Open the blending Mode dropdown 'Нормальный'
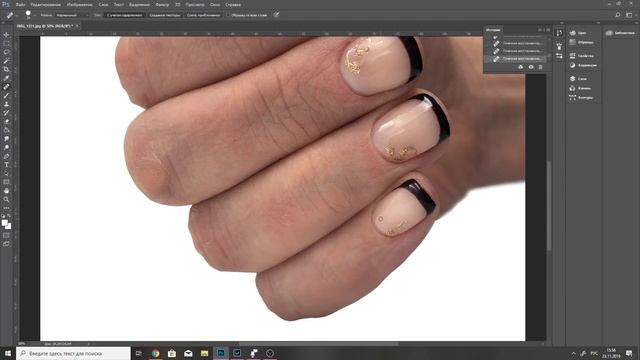Image resolution: width=640 pixels, height=360 pixels. tap(71, 15)
